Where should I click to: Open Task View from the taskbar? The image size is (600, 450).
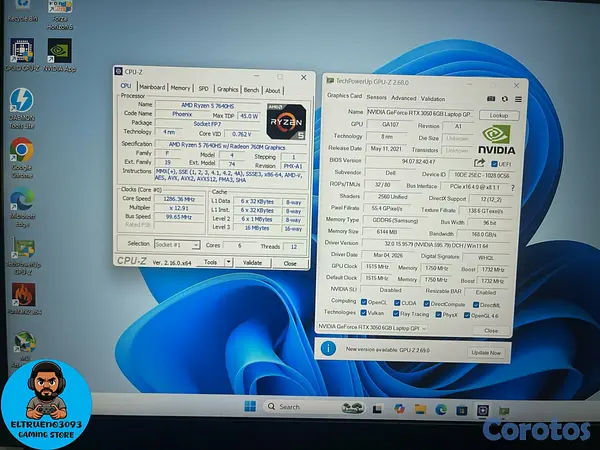pyautogui.click(x=377, y=409)
